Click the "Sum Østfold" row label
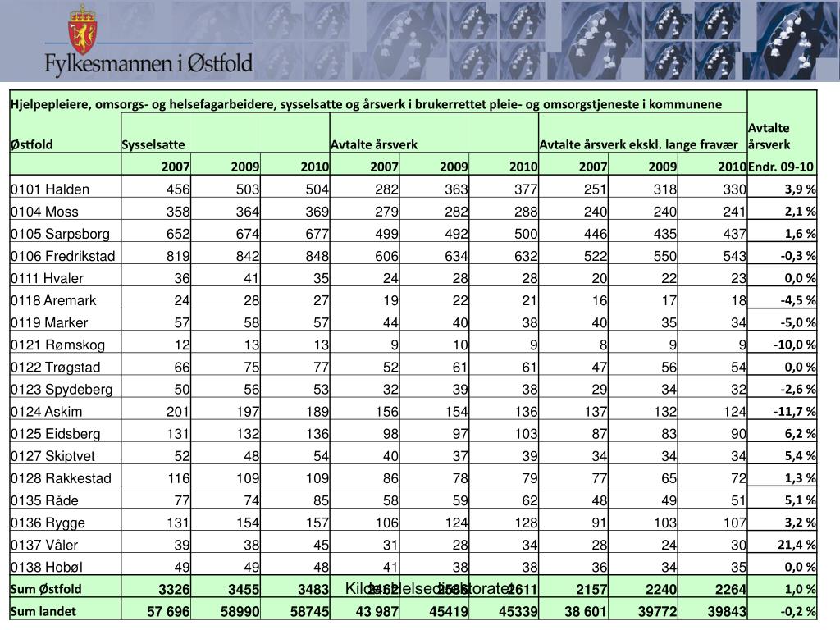Viewport: 840px width, 630px height. (x=46, y=589)
